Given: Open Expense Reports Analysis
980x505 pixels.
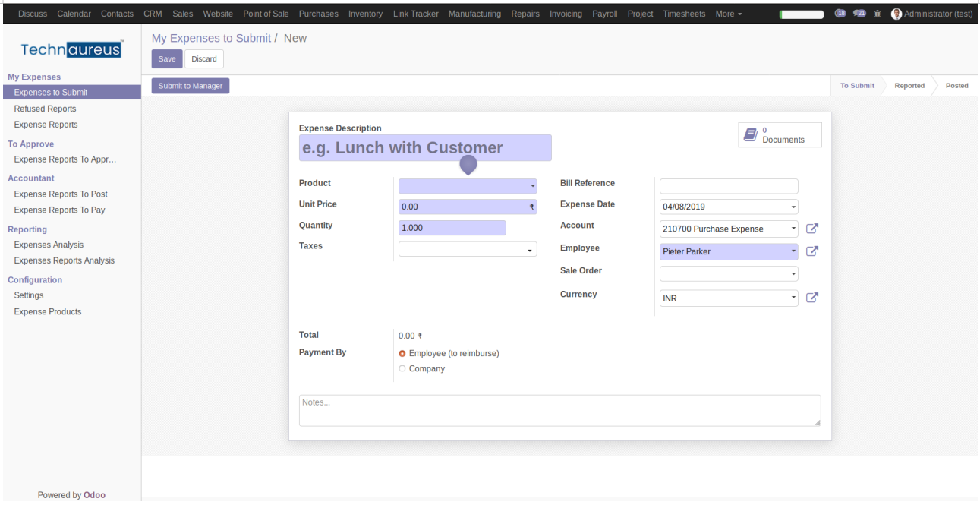Looking at the screenshot, I should [65, 260].
